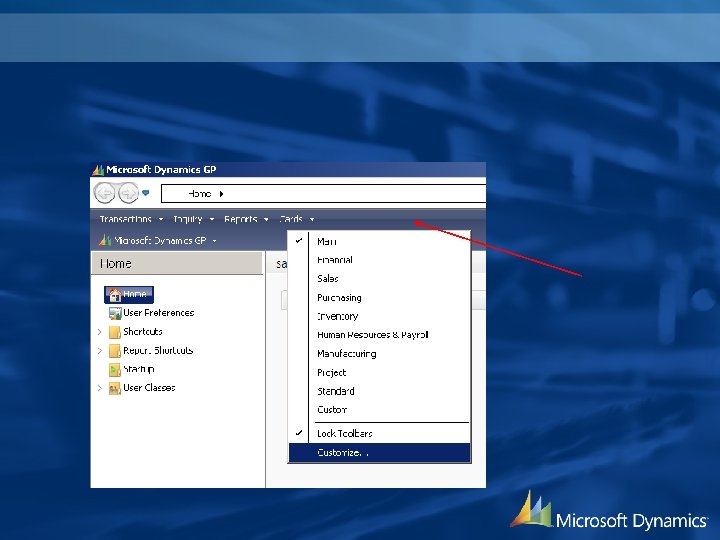Viewport: 720px width, 540px height.
Task: Toggle Lock Toolbars option
Action: [x=379, y=433]
